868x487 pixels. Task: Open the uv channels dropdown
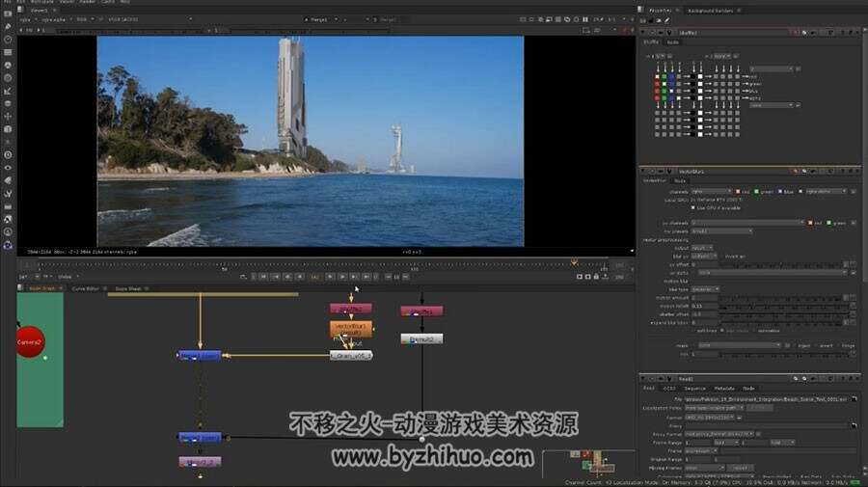[747, 223]
